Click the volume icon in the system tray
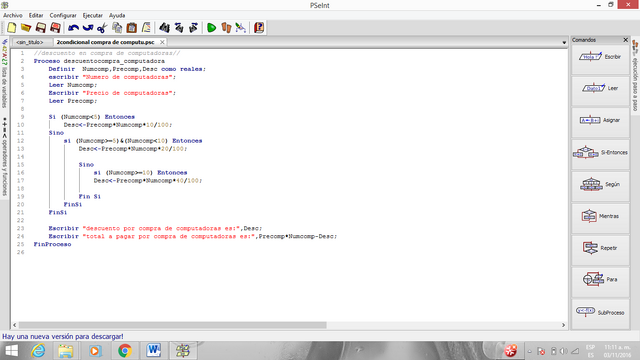The image size is (640, 360). (x=564, y=351)
